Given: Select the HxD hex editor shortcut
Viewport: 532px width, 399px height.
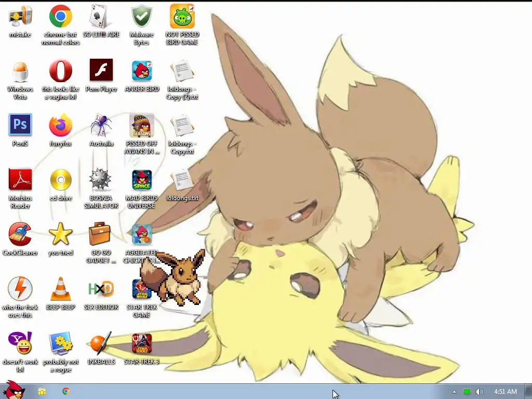Looking at the screenshot, I should [101, 289].
